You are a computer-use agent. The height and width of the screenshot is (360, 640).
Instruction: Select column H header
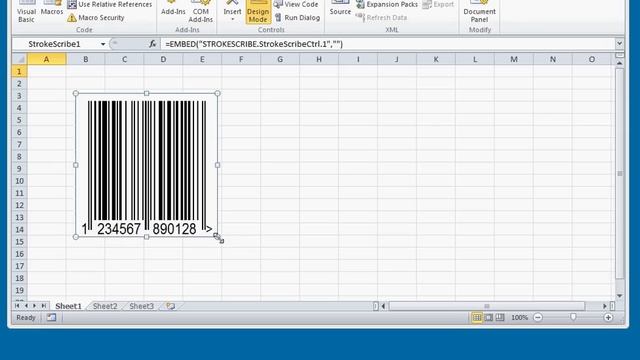(x=319, y=60)
